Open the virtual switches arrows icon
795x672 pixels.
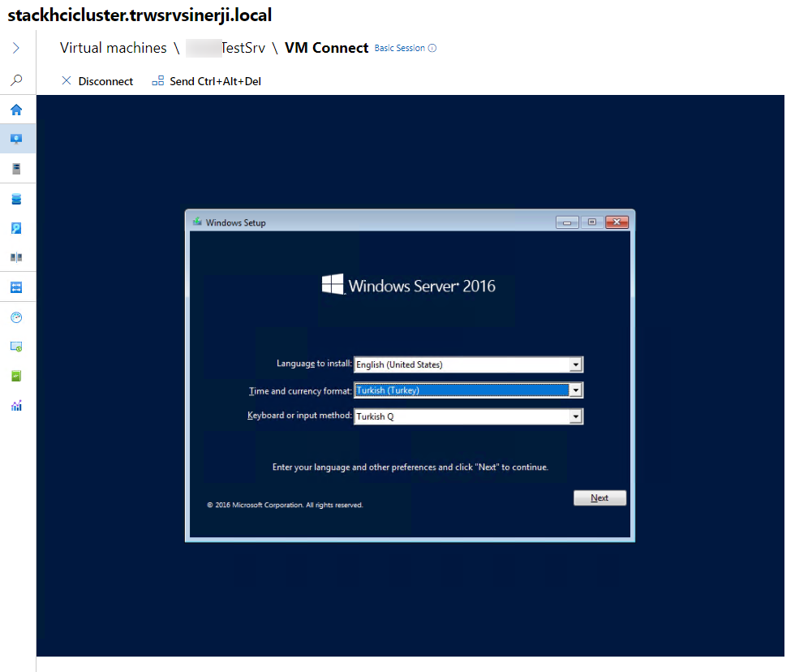pyautogui.click(x=16, y=287)
